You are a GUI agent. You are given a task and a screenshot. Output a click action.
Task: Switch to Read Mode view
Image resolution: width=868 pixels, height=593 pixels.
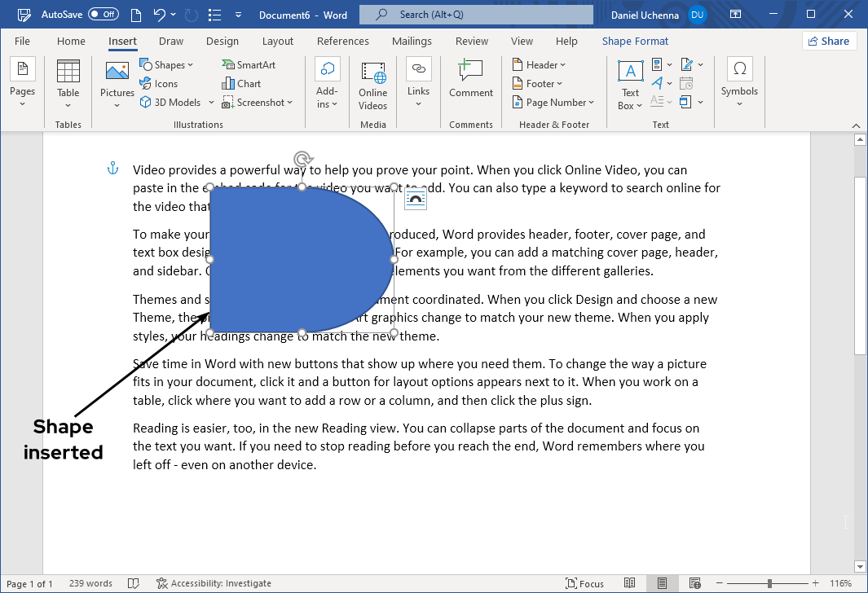pos(630,583)
